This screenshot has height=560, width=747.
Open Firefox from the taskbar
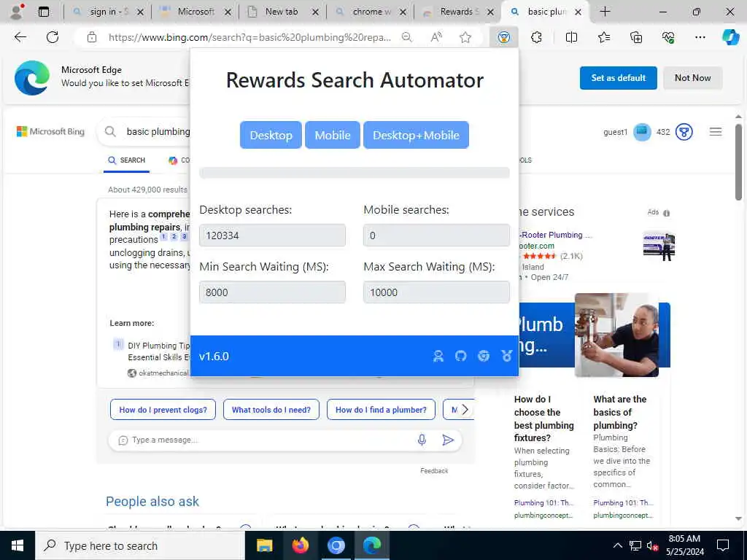(x=300, y=545)
